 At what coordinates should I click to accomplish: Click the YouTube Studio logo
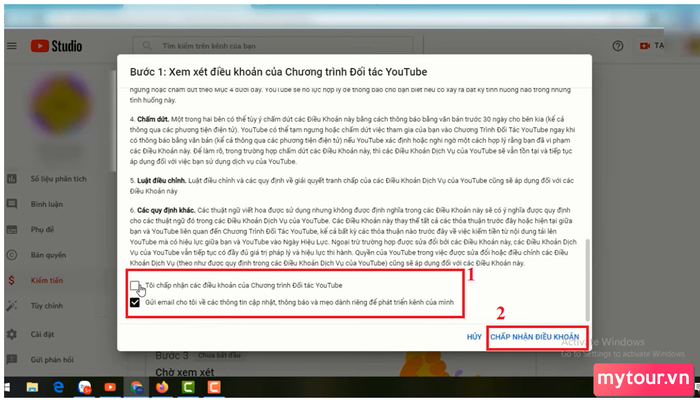point(56,46)
